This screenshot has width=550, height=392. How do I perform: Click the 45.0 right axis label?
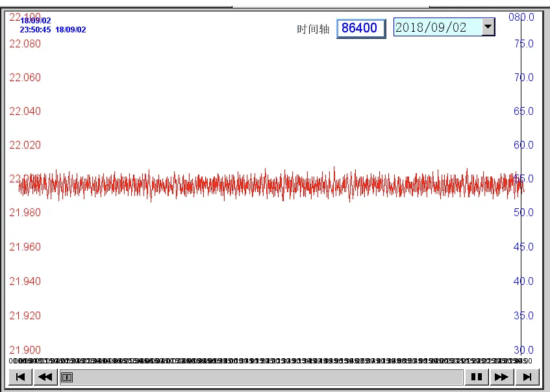[x=523, y=247]
